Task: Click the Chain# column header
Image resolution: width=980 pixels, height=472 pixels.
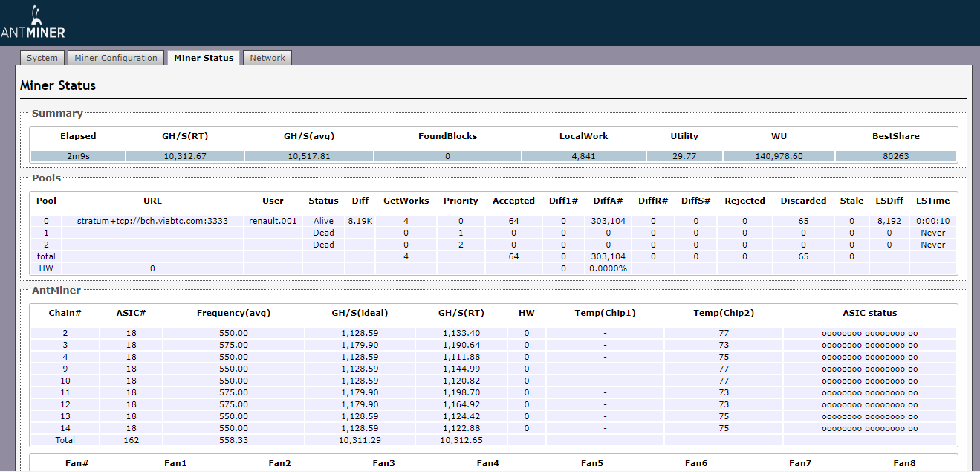Action: [x=65, y=313]
